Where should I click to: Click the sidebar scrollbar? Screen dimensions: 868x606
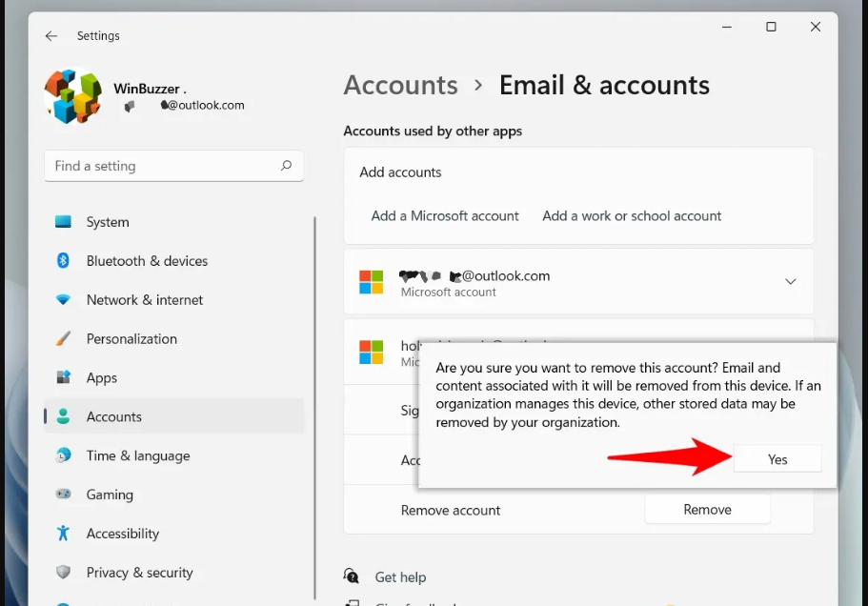point(314,407)
